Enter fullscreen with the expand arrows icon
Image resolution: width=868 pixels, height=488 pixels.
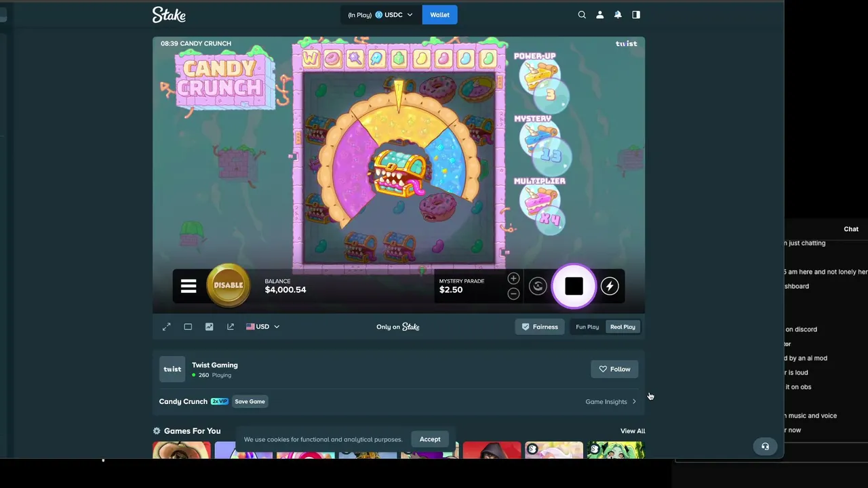[x=167, y=327]
